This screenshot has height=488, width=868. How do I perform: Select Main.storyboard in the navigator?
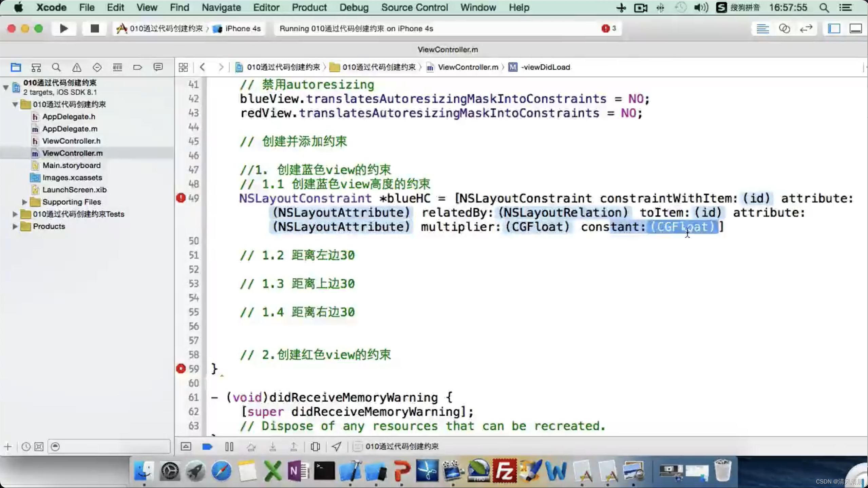(71, 165)
